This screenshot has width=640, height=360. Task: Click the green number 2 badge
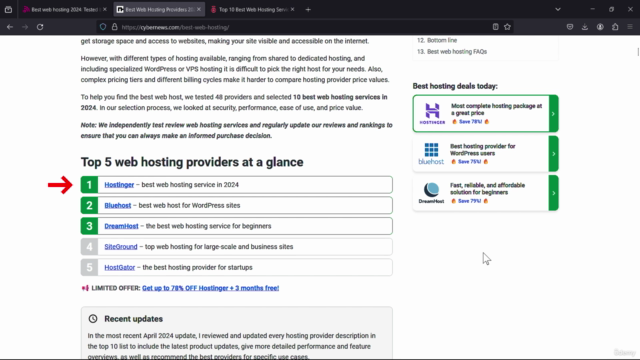click(x=89, y=206)
